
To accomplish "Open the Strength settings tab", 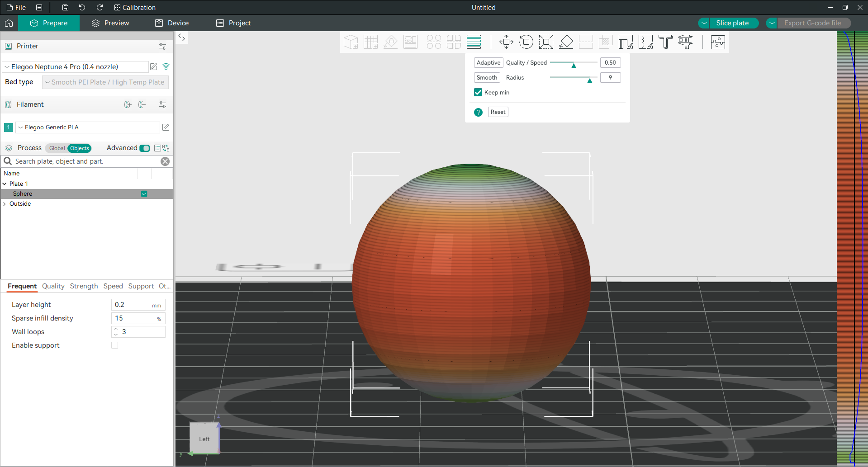I will coord(84,286).
